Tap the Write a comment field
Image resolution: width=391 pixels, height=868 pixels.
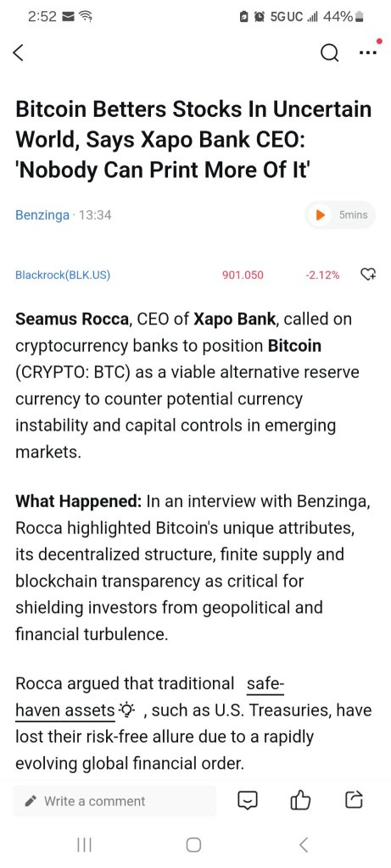click(115, 801)
